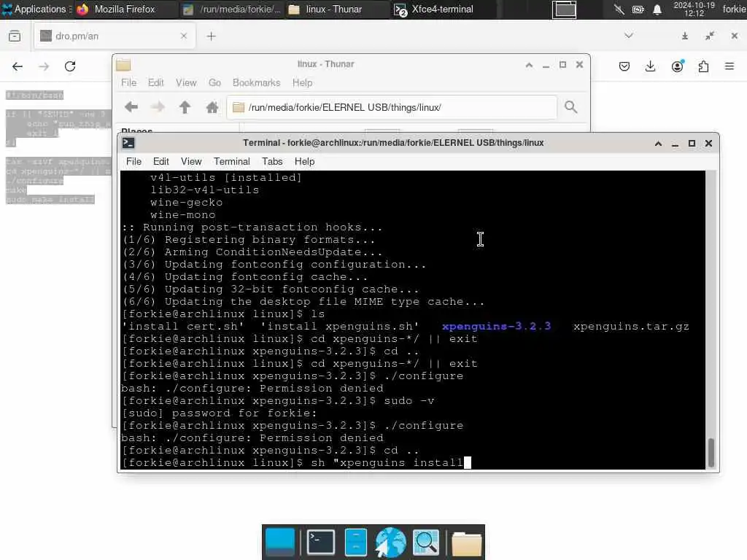Click Firefox download arrow in title row

[684, 36]
